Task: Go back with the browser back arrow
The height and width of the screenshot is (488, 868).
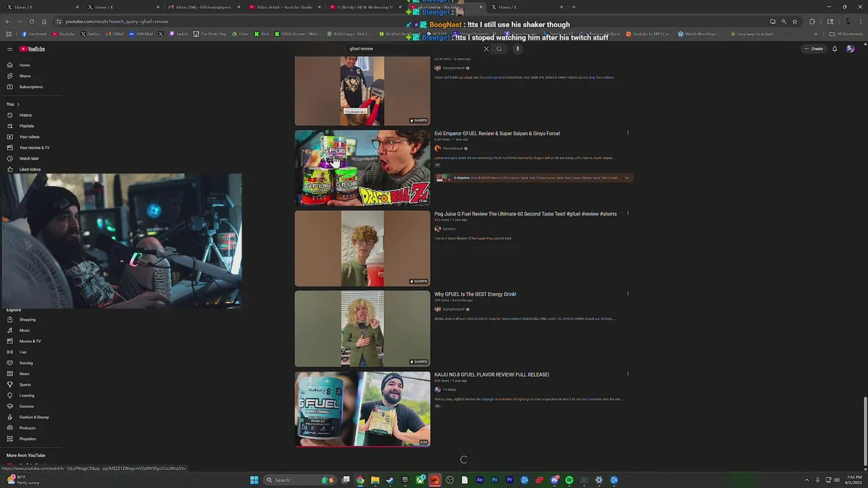Action: [7, 22]
